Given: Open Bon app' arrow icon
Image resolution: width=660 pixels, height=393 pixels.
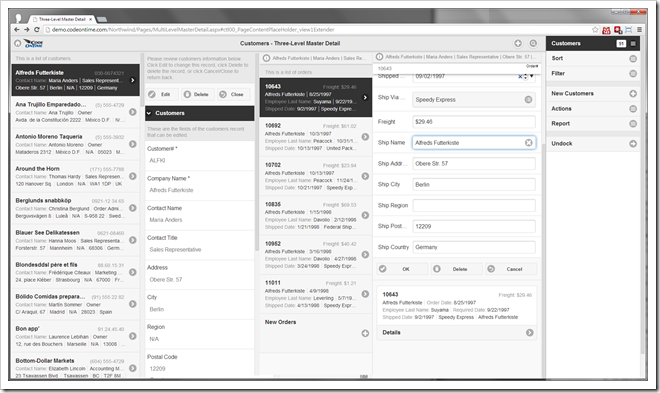Looking at the screenshot, I should click(133, 336).
